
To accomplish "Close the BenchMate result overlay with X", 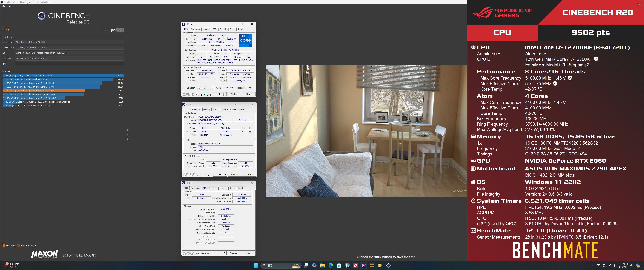I will click(639, 5).
